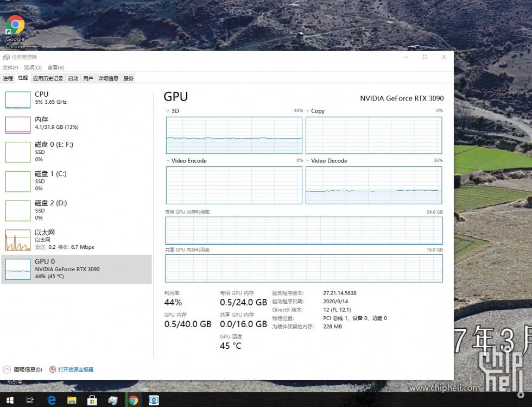Open the Video Encode engine dropdown
532x407 pixels.
pyautogui.click(x=168, y=161)
